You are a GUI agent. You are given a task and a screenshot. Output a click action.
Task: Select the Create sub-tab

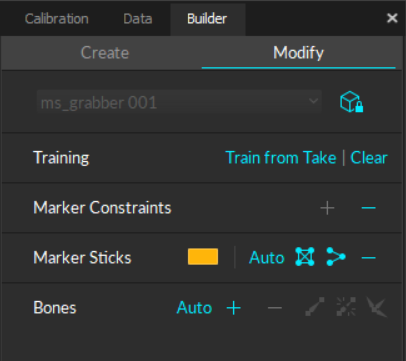(105, 53)
